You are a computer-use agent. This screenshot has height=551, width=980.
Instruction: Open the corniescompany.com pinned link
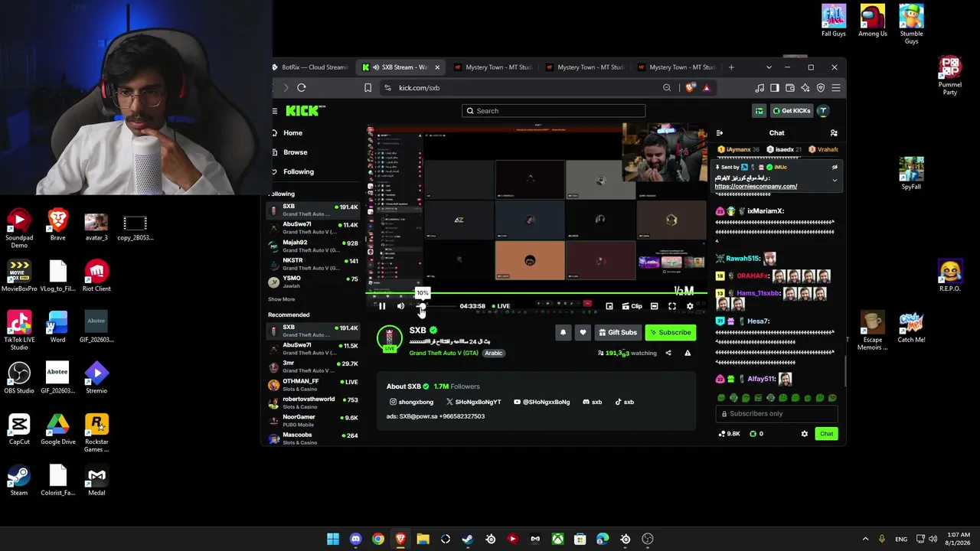pyautogui.click(x=756, y=187)
